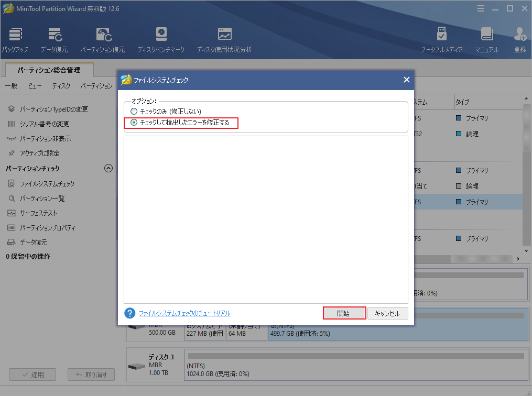Select the データ復元 toolbar icon

55,39
